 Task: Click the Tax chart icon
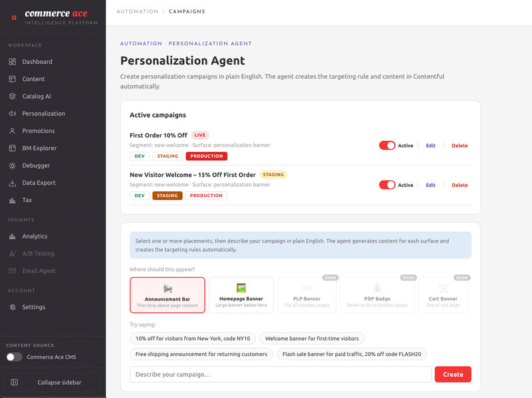tap(12, 200)
